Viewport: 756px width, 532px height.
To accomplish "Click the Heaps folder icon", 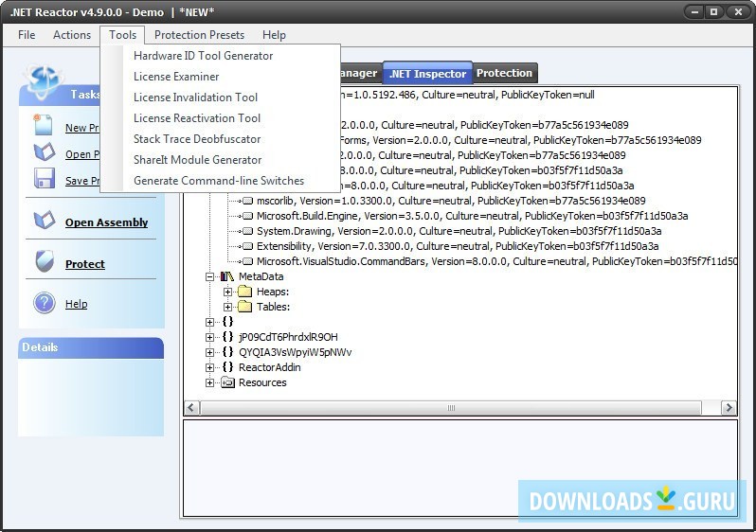I will coord(245,292).
